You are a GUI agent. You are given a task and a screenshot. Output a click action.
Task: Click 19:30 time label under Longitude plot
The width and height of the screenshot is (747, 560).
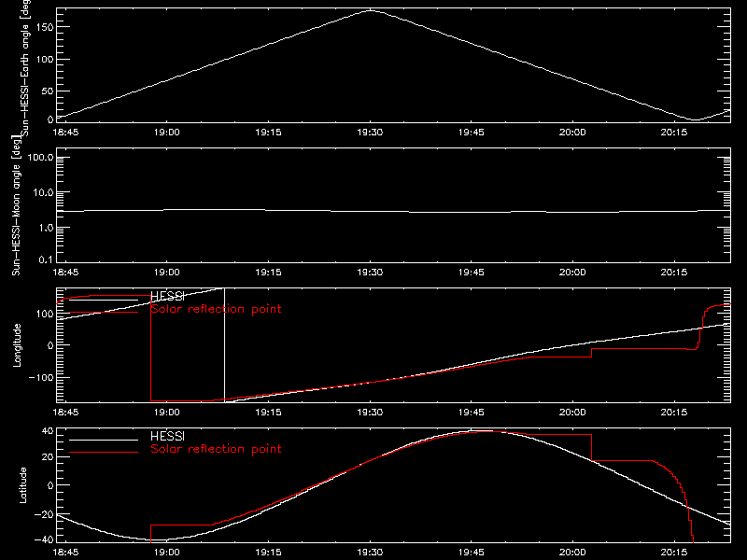point(370,413)
